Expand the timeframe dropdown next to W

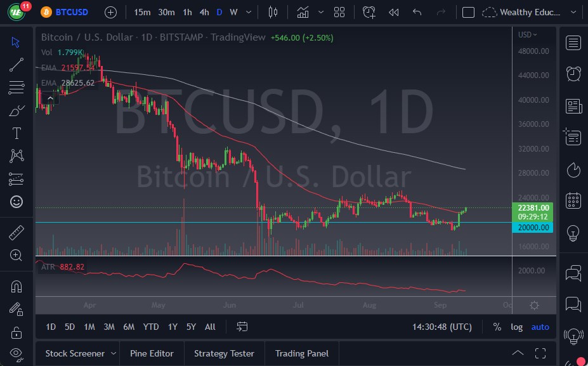[x=248, y=12]
